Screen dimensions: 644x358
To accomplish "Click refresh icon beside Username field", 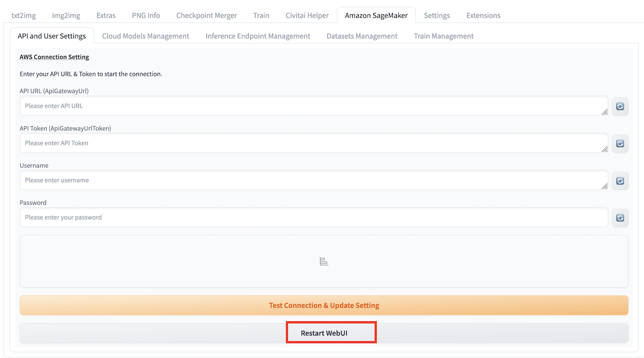I will [620, 181].
